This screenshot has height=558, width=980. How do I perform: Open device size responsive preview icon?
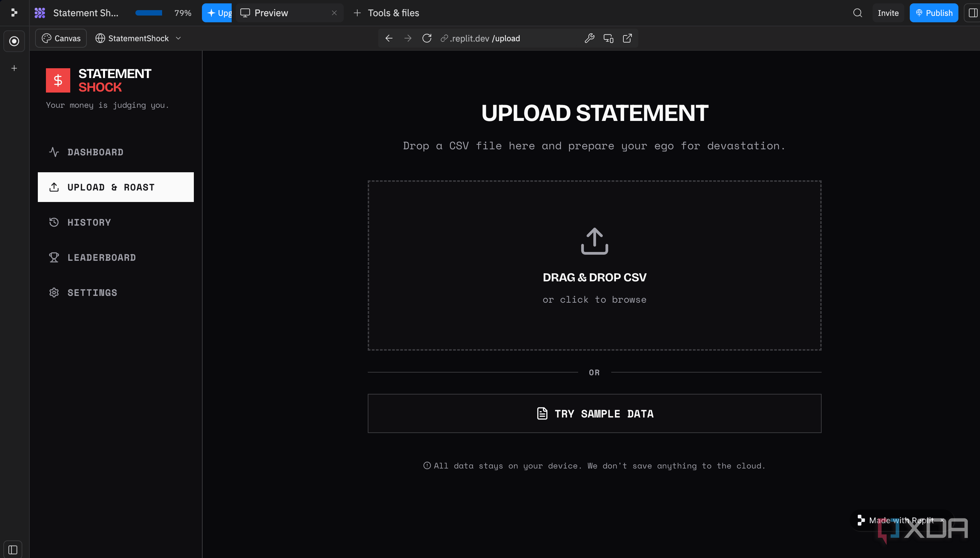click(609, 38)
